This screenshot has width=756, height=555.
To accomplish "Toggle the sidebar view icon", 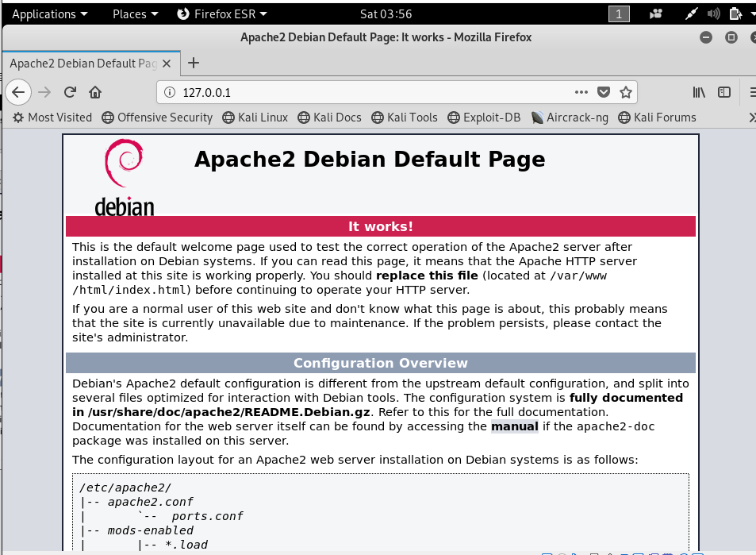I will (x=724, y=92).
